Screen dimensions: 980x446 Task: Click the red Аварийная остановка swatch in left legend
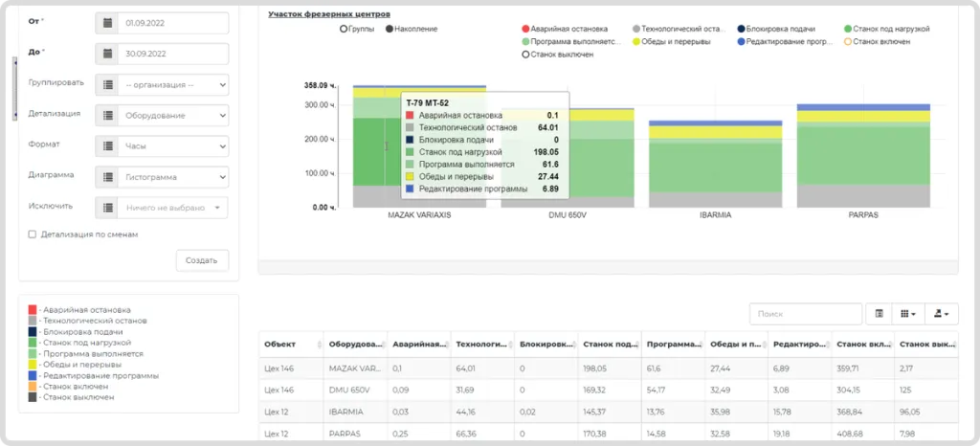[33, 309]
